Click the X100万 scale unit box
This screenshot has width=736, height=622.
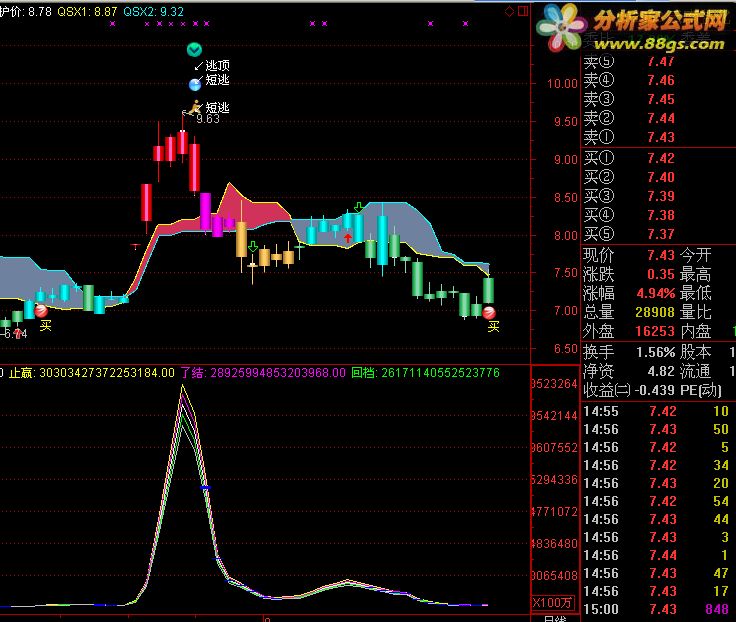[553, 603]
